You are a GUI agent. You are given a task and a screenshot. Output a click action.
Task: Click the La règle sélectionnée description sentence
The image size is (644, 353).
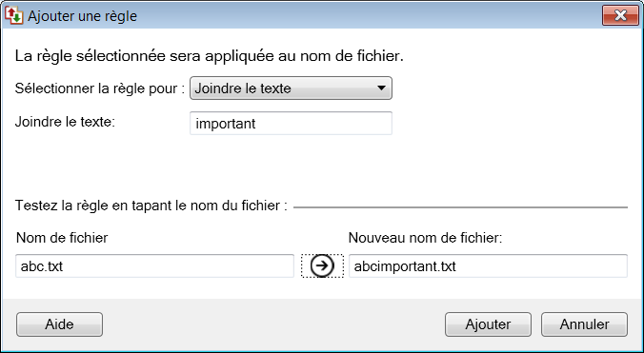tap(209, 56)
